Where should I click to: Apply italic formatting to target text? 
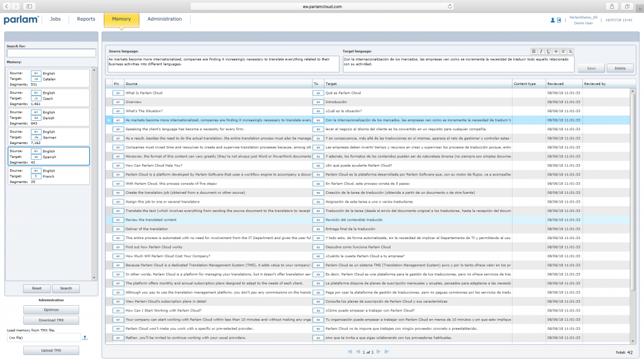[x=541, y=52]
